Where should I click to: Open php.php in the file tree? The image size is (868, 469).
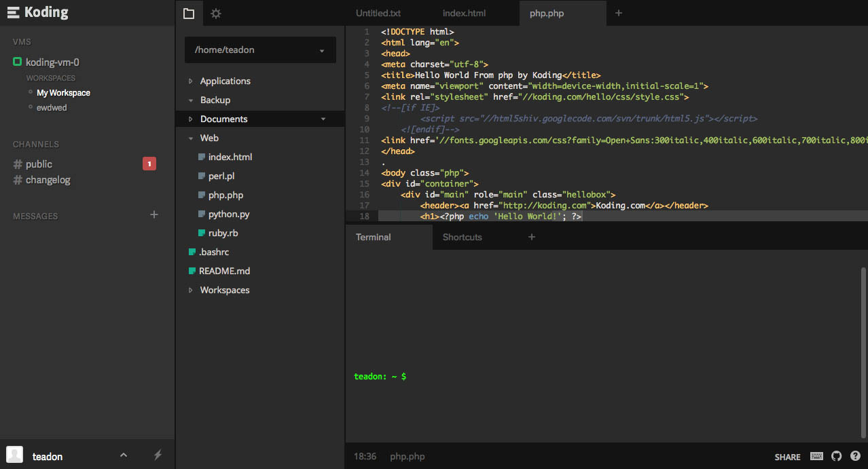click(225, 195)
